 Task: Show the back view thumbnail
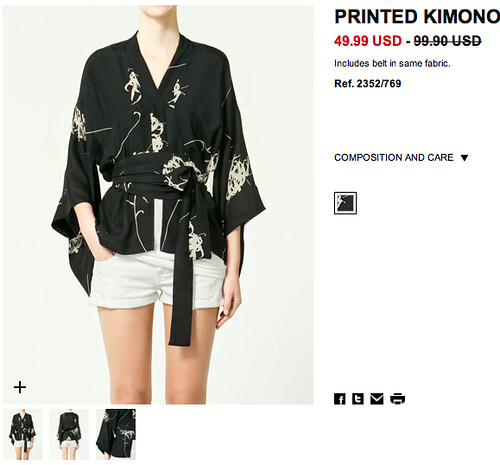tap(69, 434)
